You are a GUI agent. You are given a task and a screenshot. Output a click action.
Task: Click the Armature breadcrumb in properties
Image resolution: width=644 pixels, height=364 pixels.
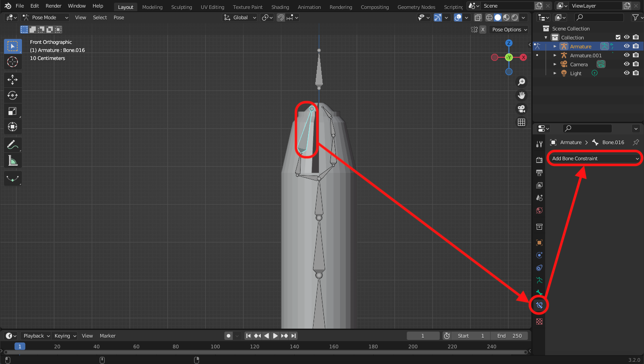pos(571,142)
